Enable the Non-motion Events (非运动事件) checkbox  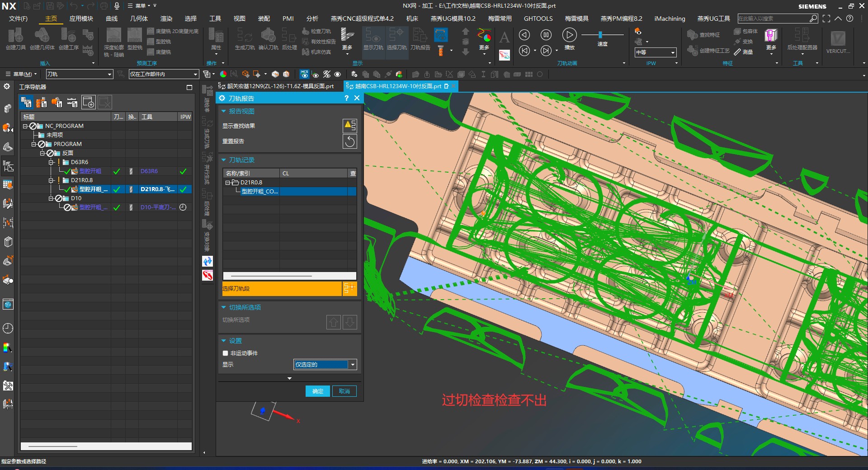[x=225, y=353]
